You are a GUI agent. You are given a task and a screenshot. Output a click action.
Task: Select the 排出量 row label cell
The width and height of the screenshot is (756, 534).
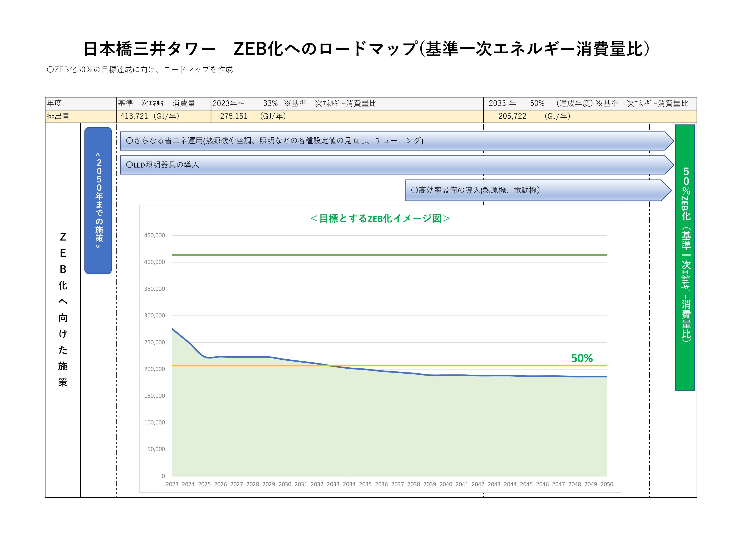click(x=81, y=116)
